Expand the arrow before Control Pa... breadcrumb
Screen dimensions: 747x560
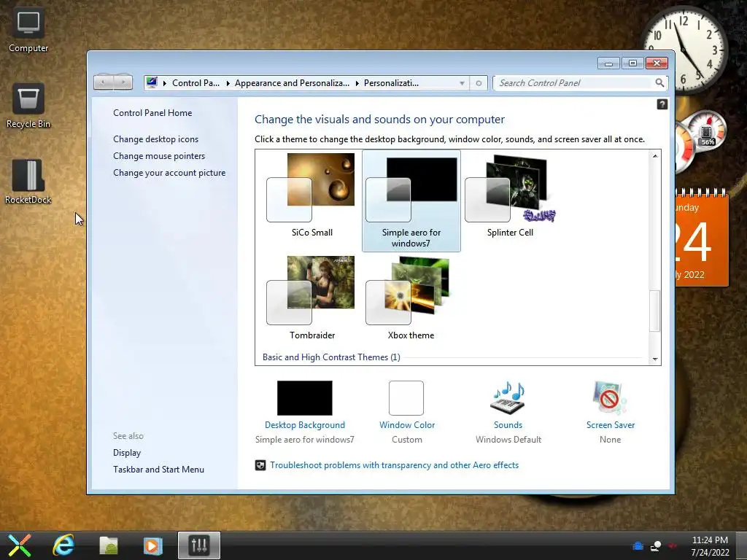[165, 83]
